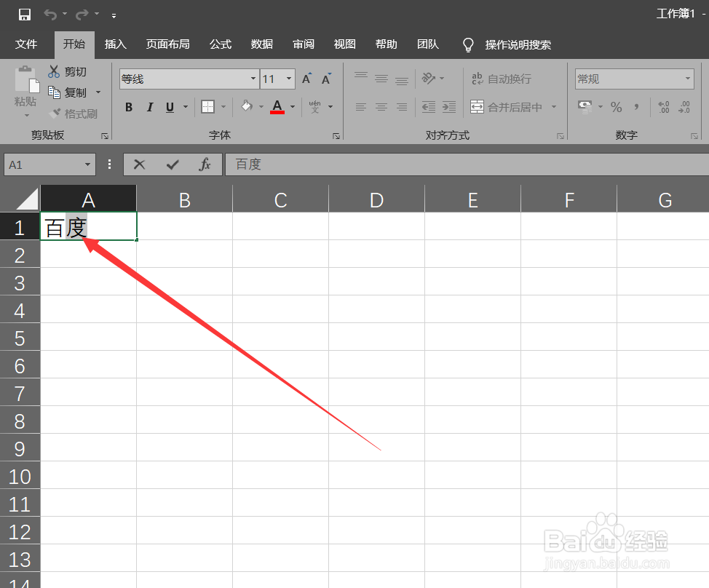The image size is (709, 588).
Task: Expand the font color dropdown arrow
Action: [293, 107]
